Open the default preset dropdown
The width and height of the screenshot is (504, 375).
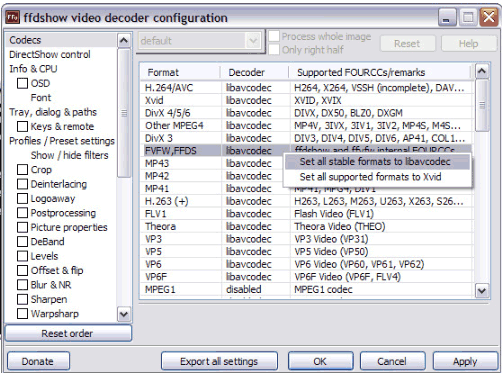(200, 41)
